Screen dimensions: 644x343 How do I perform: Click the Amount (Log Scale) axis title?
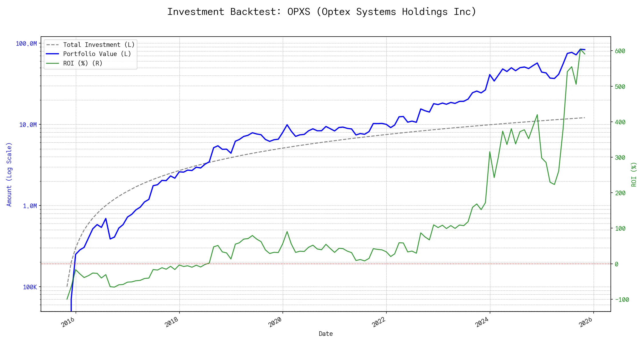coord(9,174)
